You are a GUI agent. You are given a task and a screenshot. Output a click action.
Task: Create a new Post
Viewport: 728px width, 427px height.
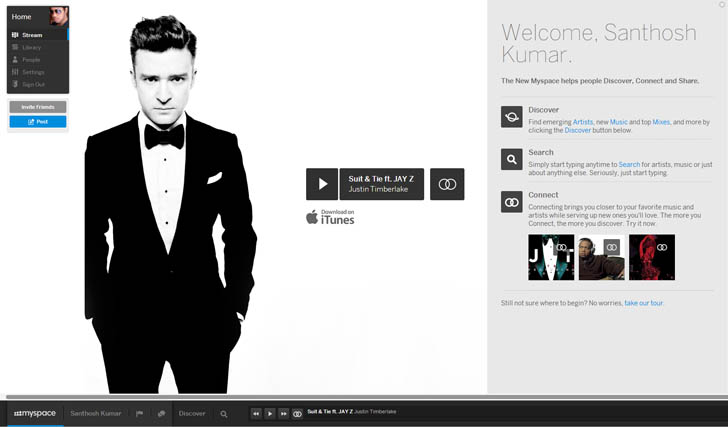38,122
